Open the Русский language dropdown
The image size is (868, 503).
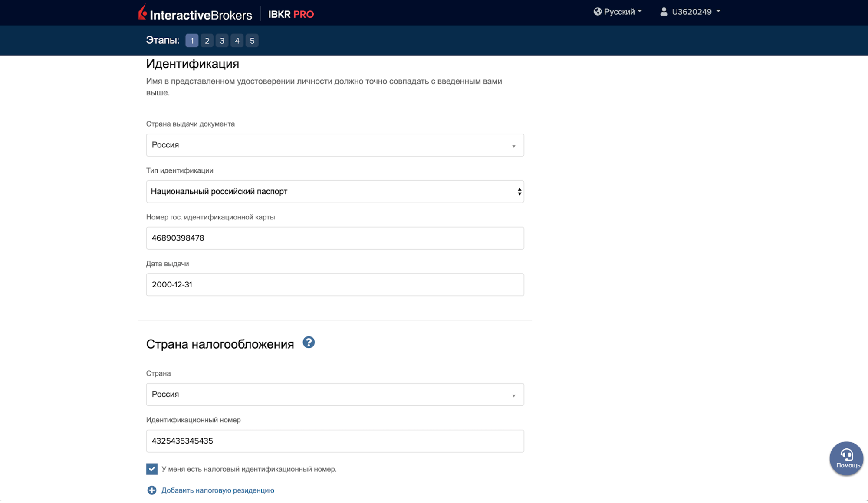click(618, 12)
